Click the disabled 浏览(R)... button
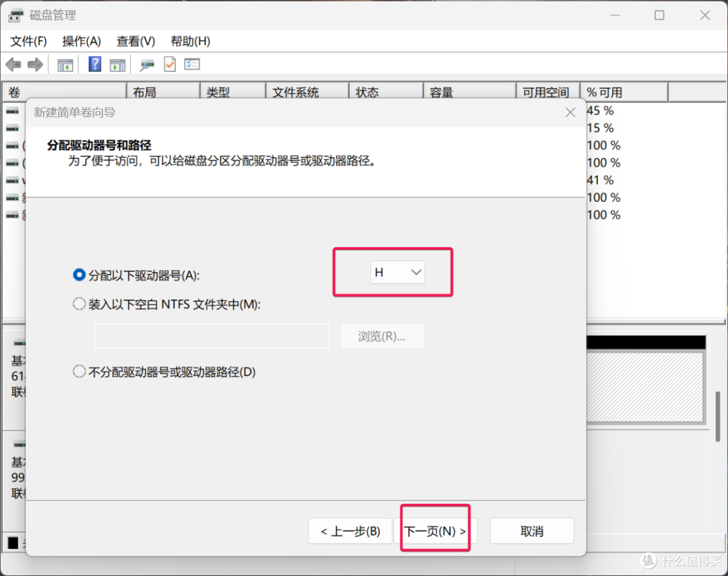The width and height of the screenshot is (728, 576). 382,336
